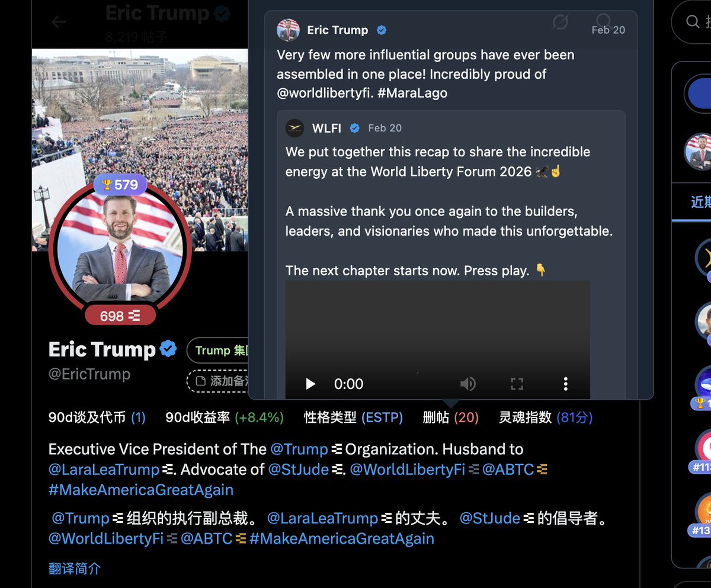The width and height of the screenshot is (711, 588).
Task: Mute the video with the speaker icon
Action: coord(468,384)
